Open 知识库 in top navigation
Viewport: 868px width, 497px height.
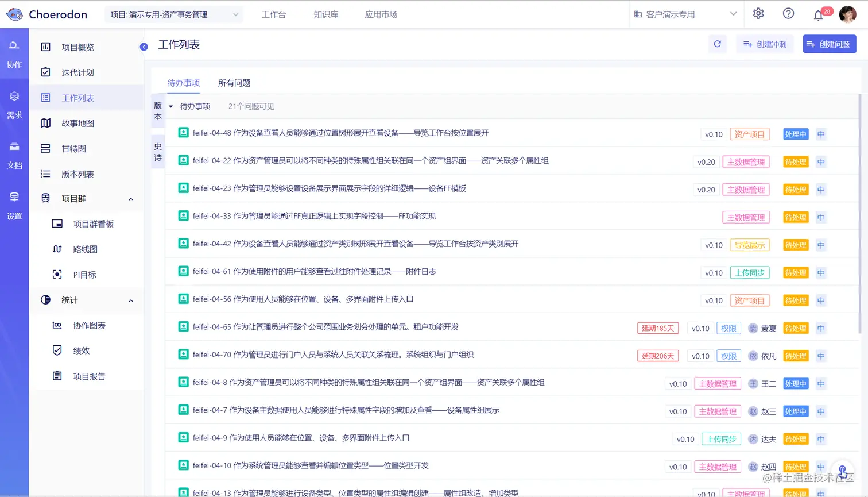(x=326, y=14)
